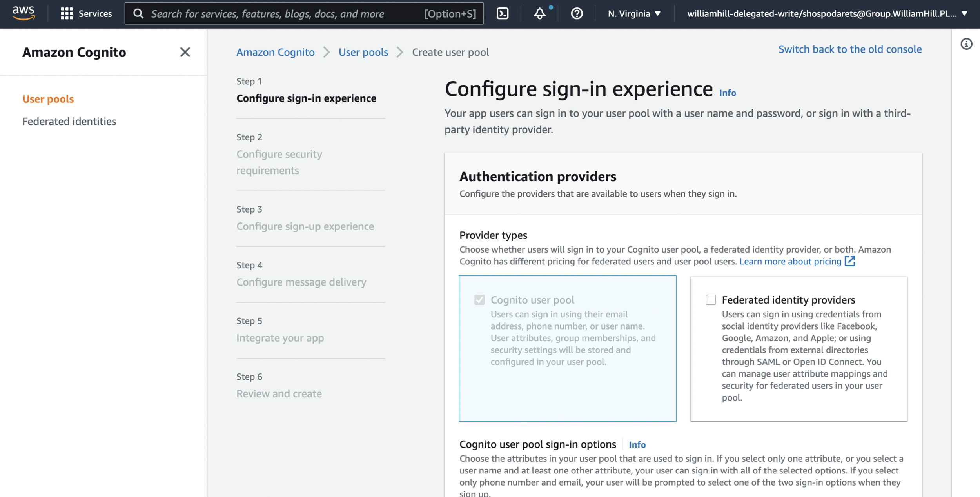The image size is (980, 497).
Task: Open the info panel circle icon
Action: point(966,44)
